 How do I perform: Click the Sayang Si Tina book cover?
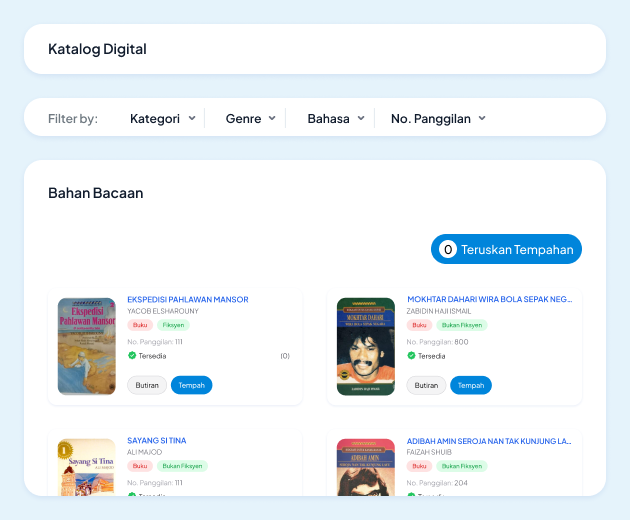(86, 467)
